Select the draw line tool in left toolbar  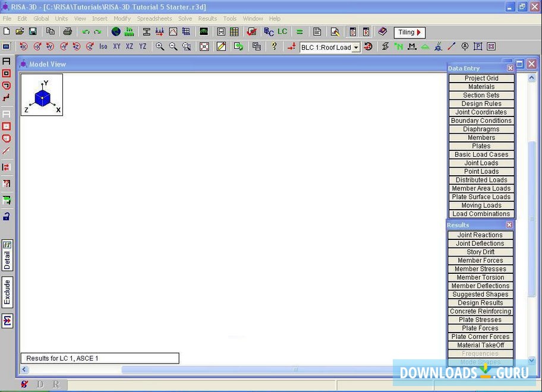6,151
